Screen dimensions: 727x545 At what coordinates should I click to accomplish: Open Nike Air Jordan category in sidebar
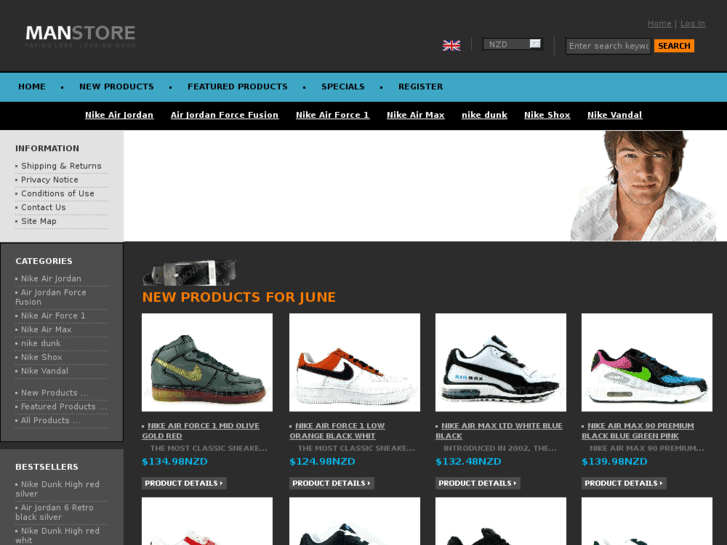[x=51, y=279]
